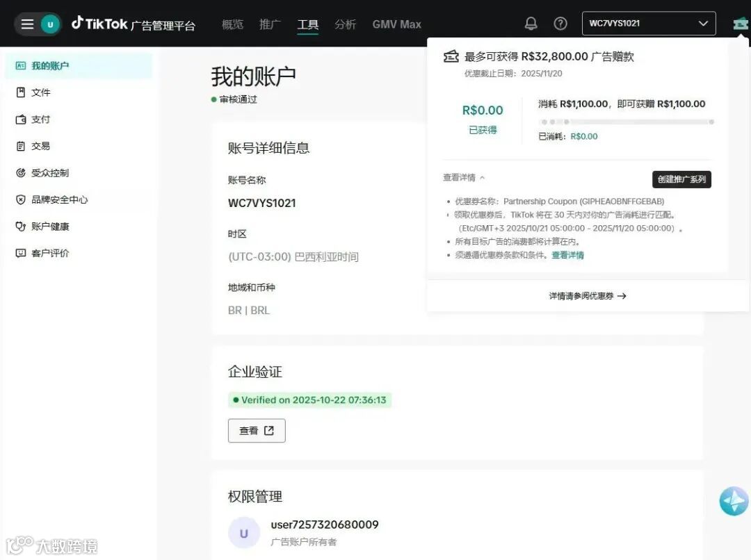The image size is (751, 560).
Task: Click the coupon spend progress bar
Action: click(x=627, y=122)
